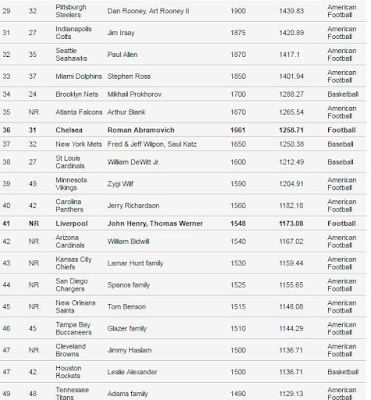Select the Brooklyn Nets team cell
The image size is (371, 400).
[x=77, y=94]
